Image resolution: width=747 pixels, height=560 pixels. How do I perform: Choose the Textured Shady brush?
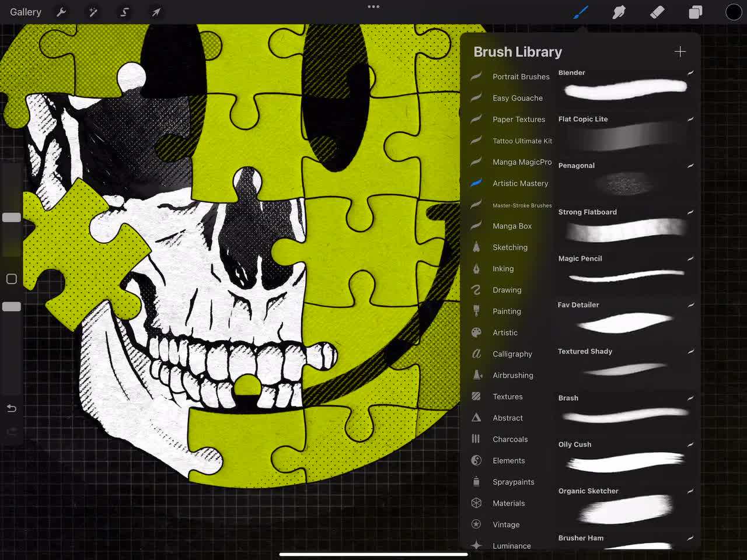[626, 366]
